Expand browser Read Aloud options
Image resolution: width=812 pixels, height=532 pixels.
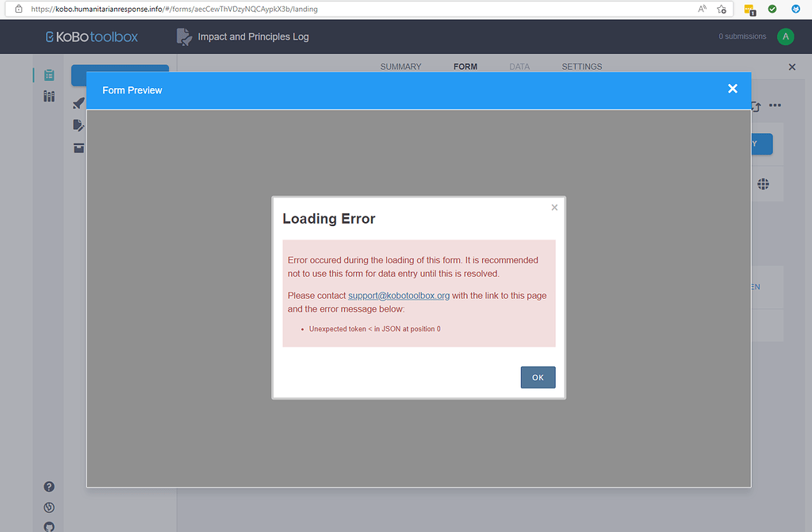tap(702, 9)
